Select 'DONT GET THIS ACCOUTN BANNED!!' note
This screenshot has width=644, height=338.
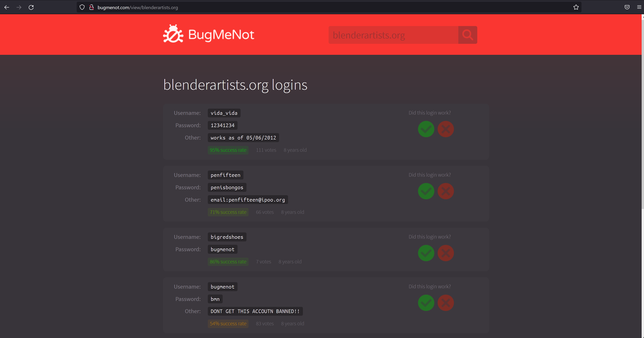tap(255, 311)
